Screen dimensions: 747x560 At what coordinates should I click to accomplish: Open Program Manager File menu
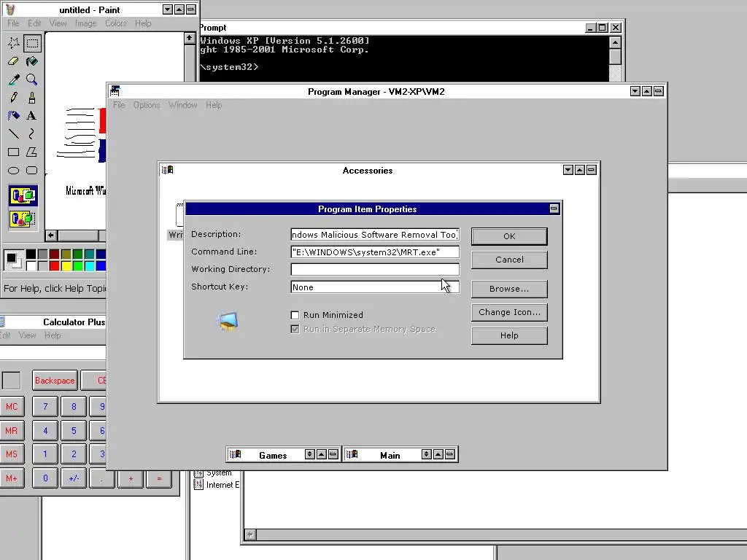pyautogui.click(x=119, y=105)
